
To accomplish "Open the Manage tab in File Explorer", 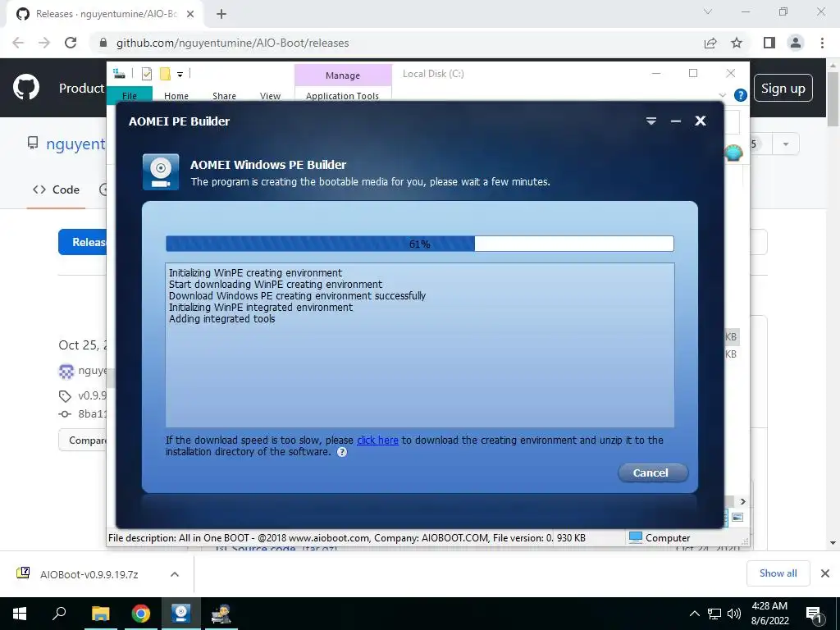I will [343, 75].
